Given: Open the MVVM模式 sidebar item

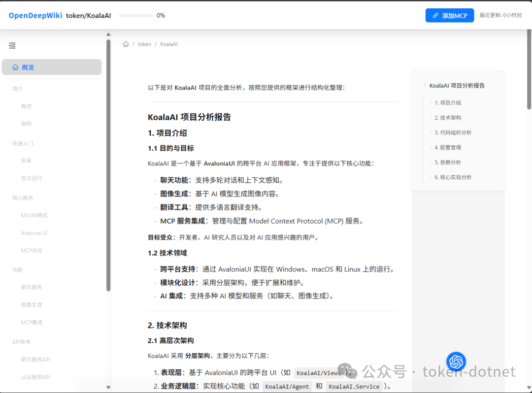Looking at the screenshot, I should (x=34, y=215).
